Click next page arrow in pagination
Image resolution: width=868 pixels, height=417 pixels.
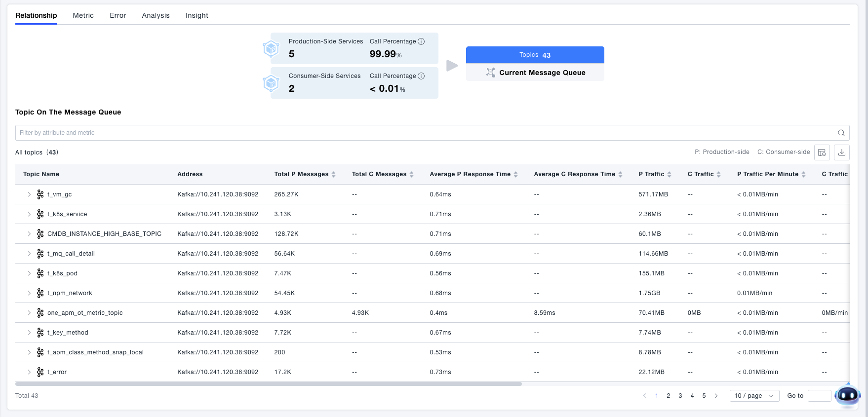coord(716,396)
